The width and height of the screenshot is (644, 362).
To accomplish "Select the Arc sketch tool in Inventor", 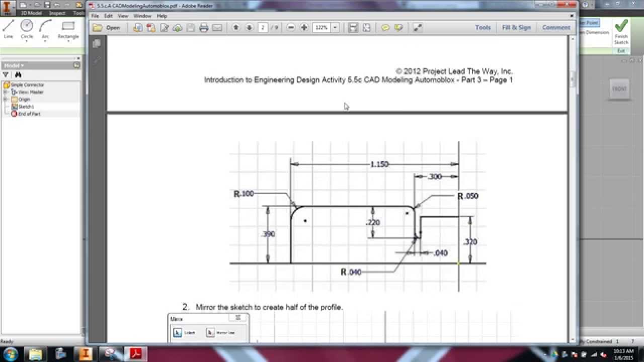I will [45, 29].
